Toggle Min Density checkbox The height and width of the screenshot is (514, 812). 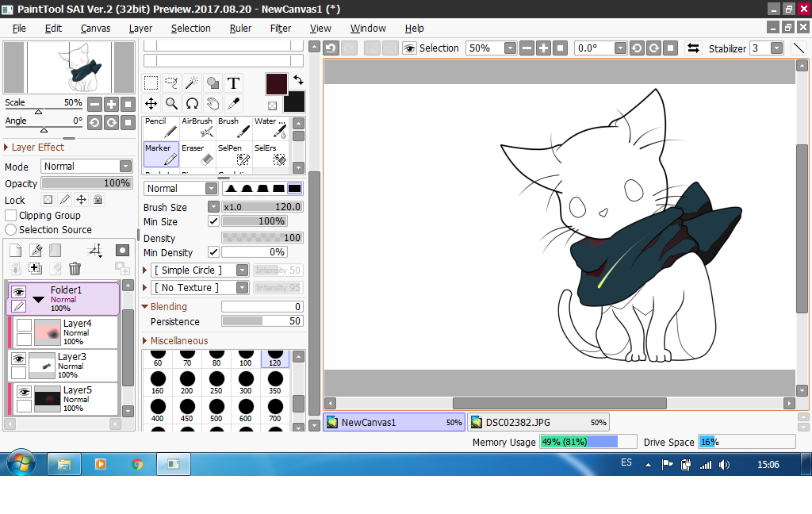point(213,252)
